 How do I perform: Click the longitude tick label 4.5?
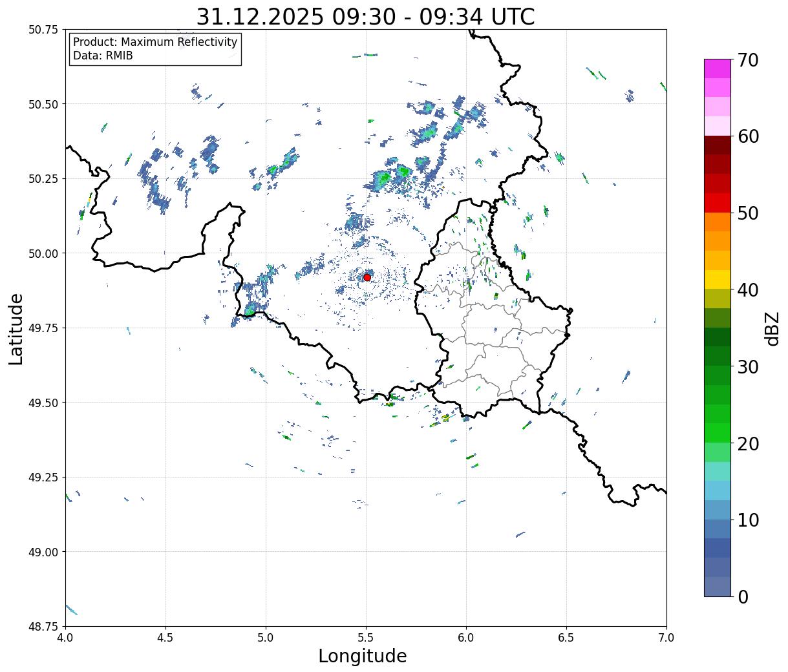pos(165,638)
